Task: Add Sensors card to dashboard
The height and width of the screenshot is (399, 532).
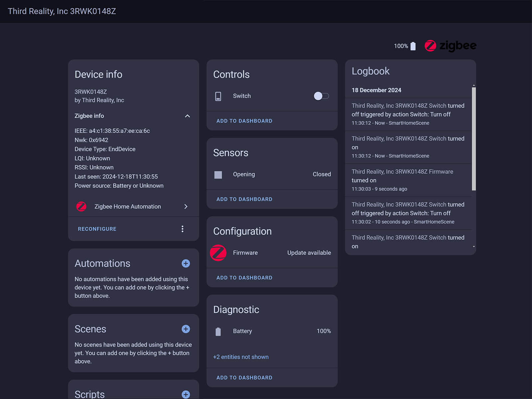Action: (x=244, y=199)
